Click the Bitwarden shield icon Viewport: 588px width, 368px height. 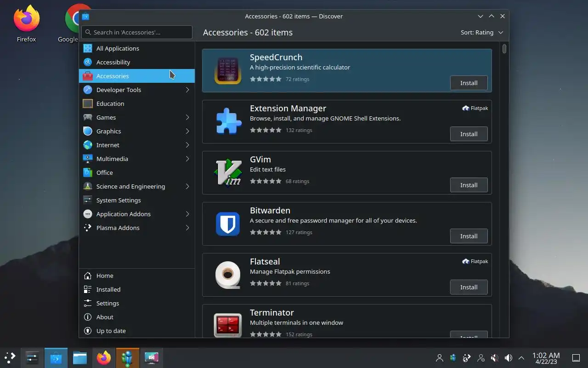coord(228,224)
